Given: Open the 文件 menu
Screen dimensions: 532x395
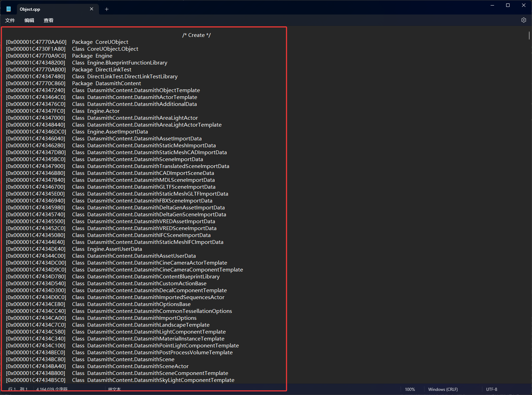Looking at the screenshot, I should [10, 20].
